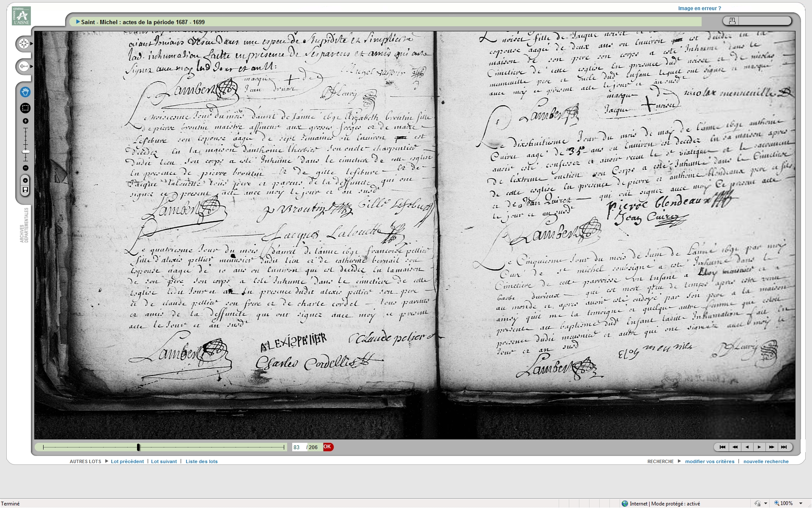Go to first page
Viewport: 812px width, 508px height.
722,447
